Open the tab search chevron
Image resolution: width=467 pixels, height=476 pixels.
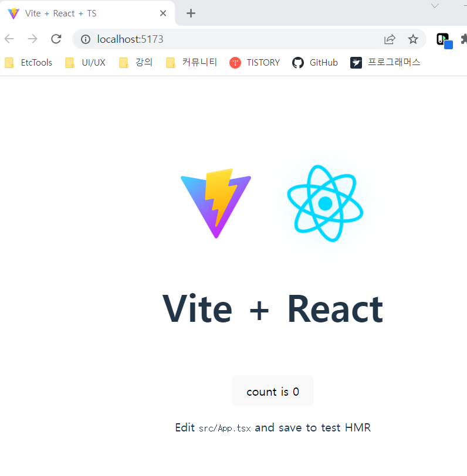coord(435,6)
